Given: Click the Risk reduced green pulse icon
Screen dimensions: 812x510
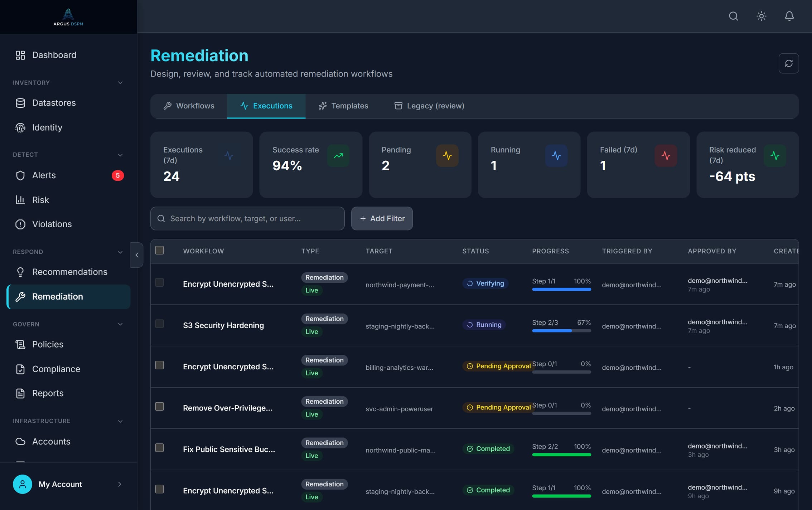Looking at the screenshot, I should point(775,156).
